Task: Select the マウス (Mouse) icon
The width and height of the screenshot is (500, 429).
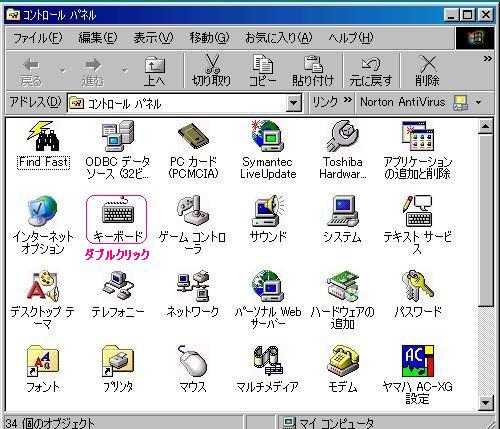Action: (192, 361)
